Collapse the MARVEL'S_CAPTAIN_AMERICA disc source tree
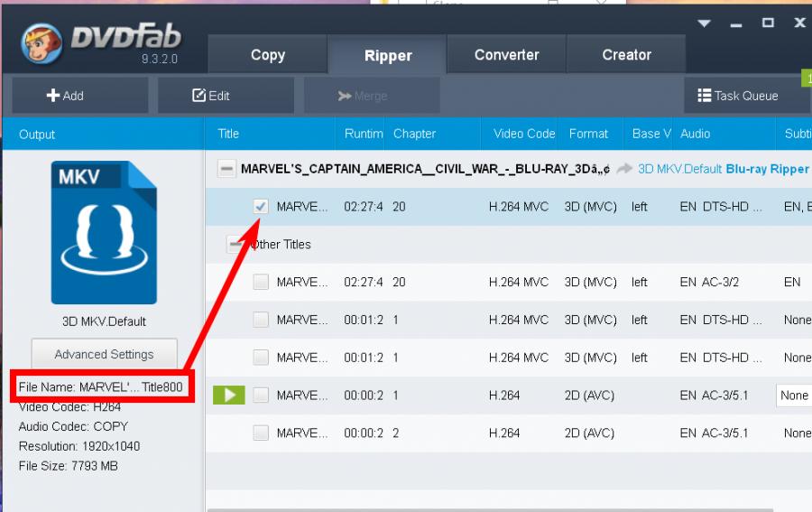Image resolution: width=812 pixels, height=512 pixels. tap(226, 169)
